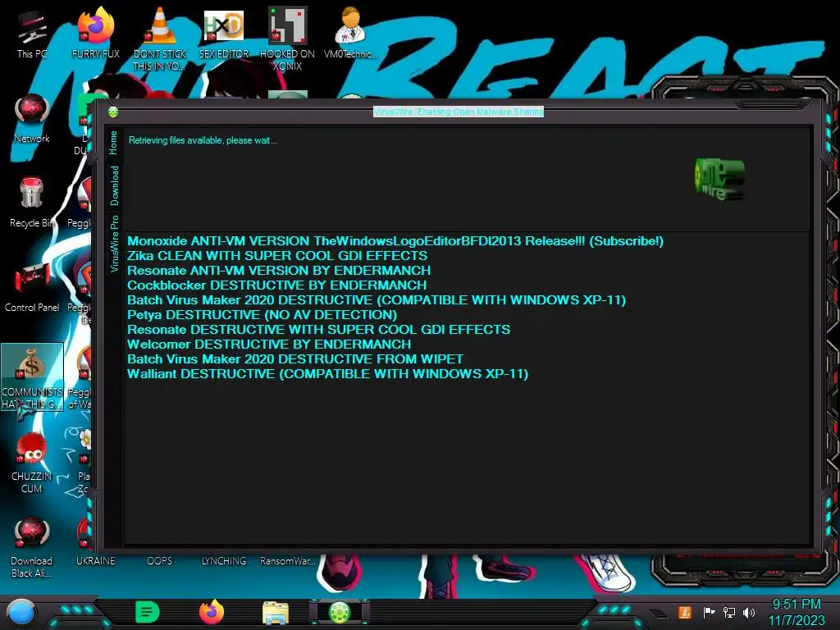Select Batch Virus Maker 2020 FROM WIPET entry

coord(295,359)
